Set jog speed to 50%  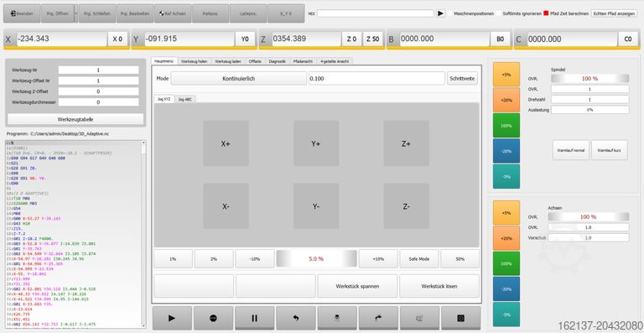coord(460,259)
